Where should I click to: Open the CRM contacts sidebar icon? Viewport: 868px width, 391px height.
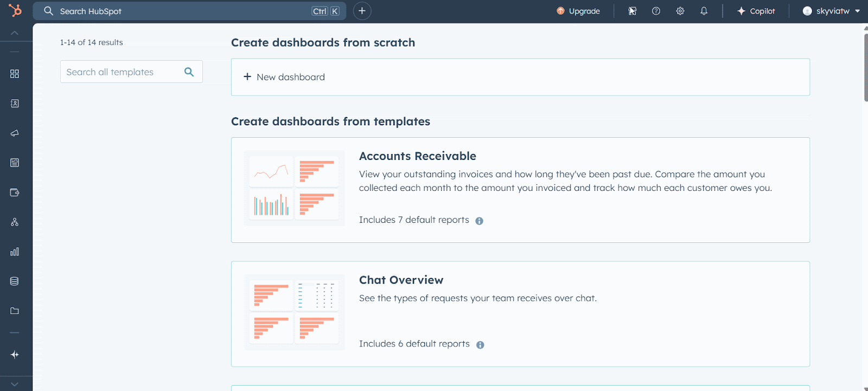pyautogui.click(x=15, y=103)
